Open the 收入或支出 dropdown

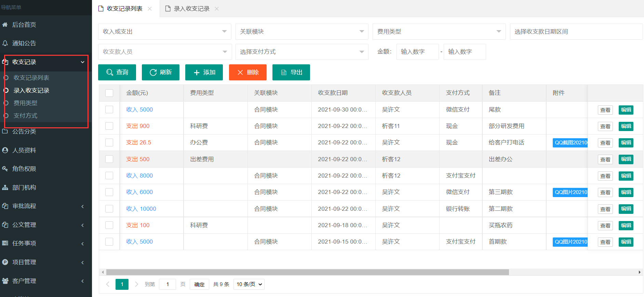pos(164,31)
